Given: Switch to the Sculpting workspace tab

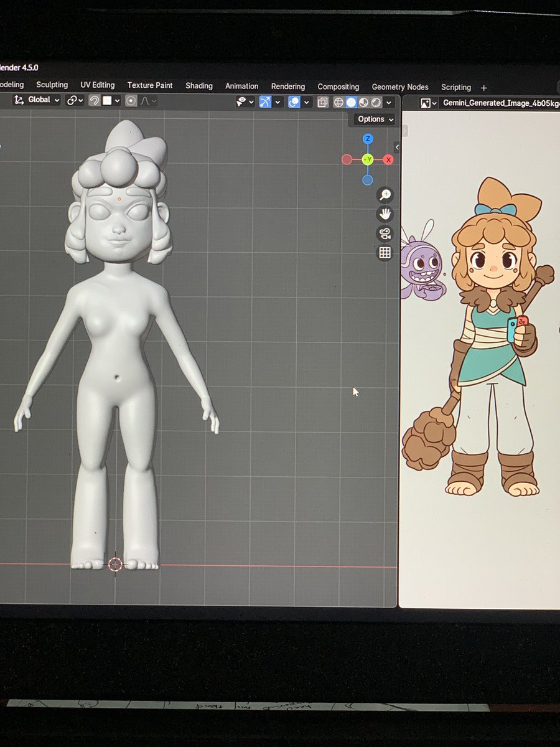Looking at the screenshot, I should tap(52, 85).
